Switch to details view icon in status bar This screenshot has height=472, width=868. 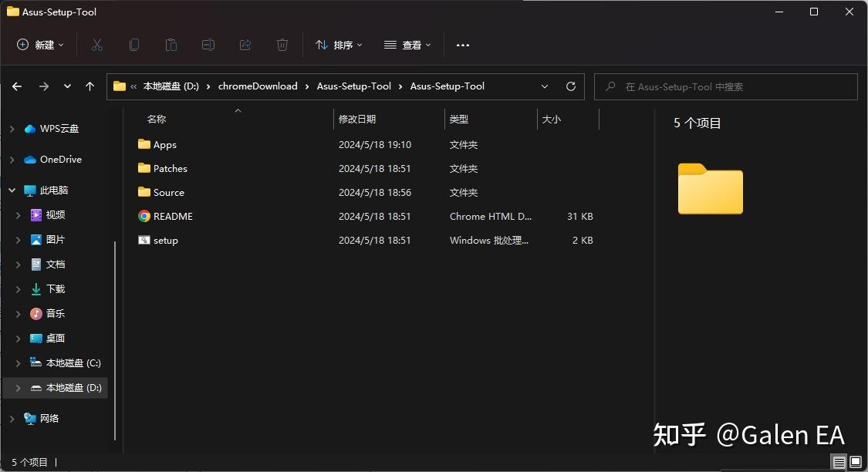[839, 462]
